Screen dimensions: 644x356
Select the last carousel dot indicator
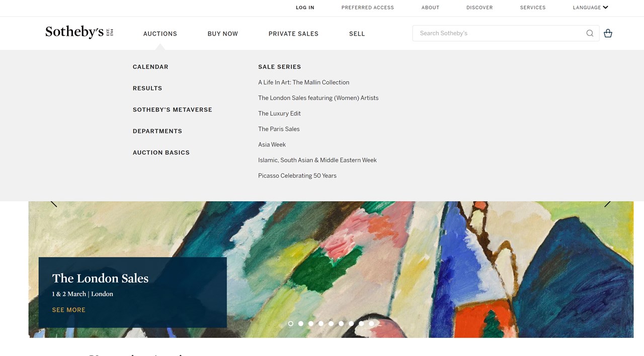(371, 324)
